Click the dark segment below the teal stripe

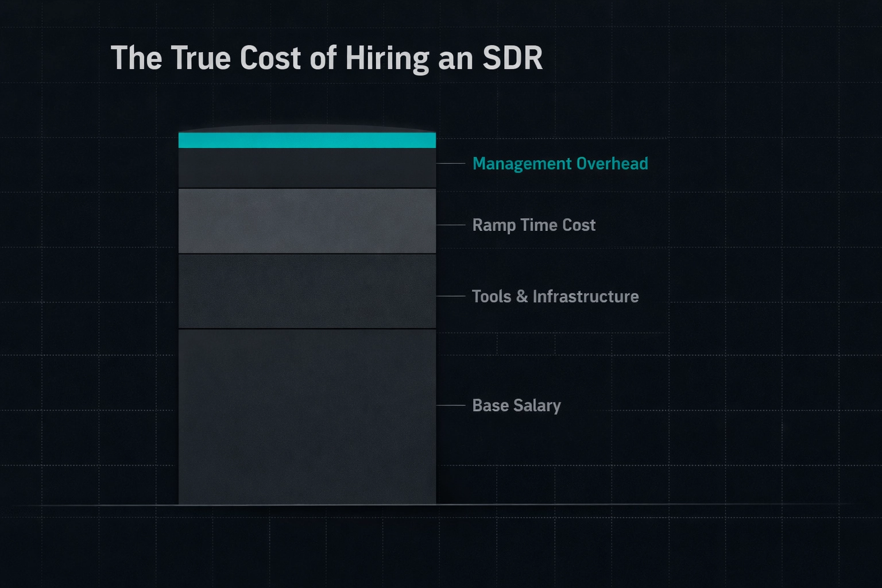pos(307,168)
